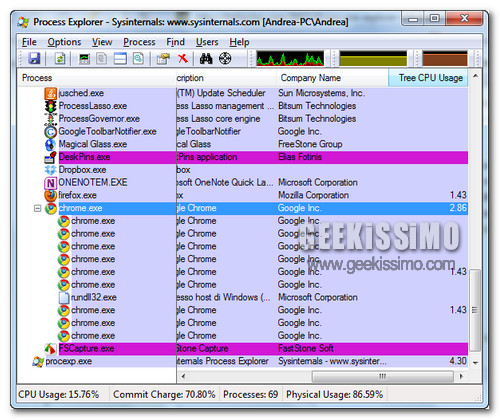This screenshot has width=500, height=420.
Task: Click the FSCapture.exe icon
Action: click(50, 349)
